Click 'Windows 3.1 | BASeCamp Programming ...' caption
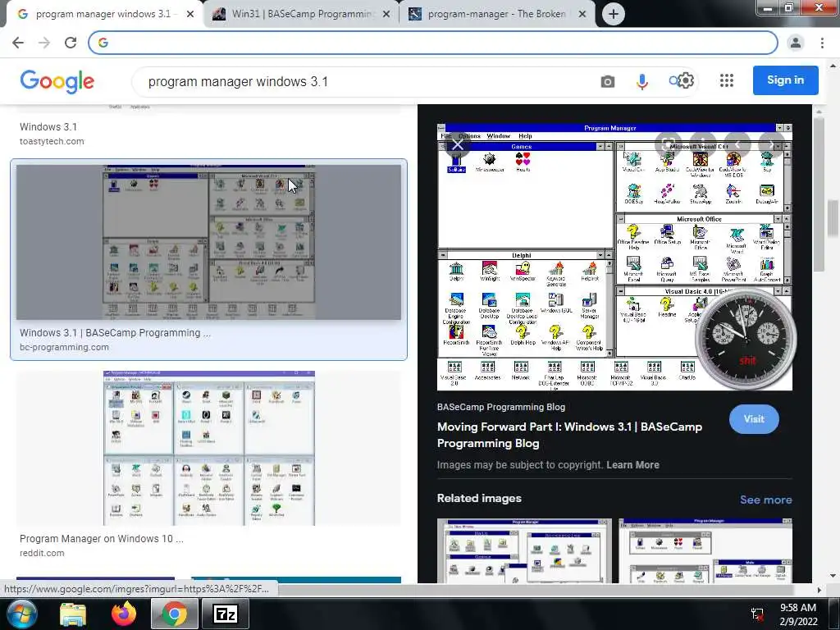840x630 pixels. point(115,333)
